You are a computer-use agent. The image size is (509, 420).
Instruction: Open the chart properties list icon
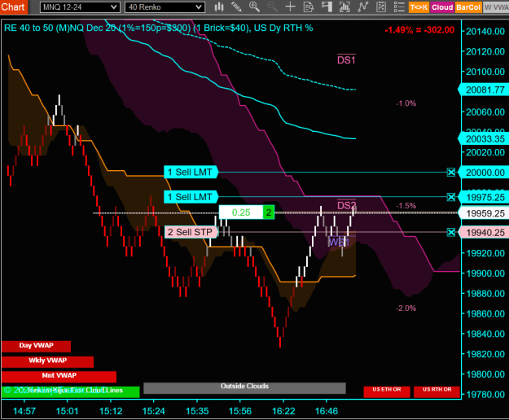[x=399, y=7]
